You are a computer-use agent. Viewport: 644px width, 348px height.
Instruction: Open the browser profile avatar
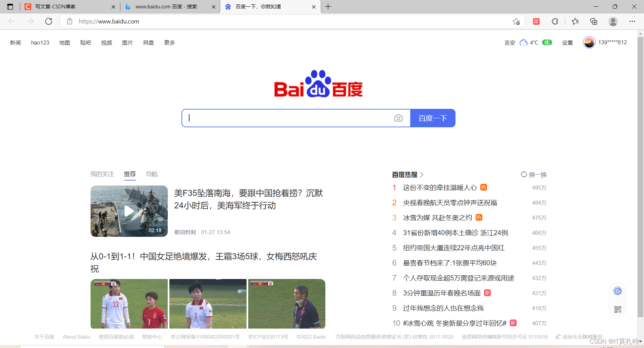pyautogui.click(x=613, y=21)
